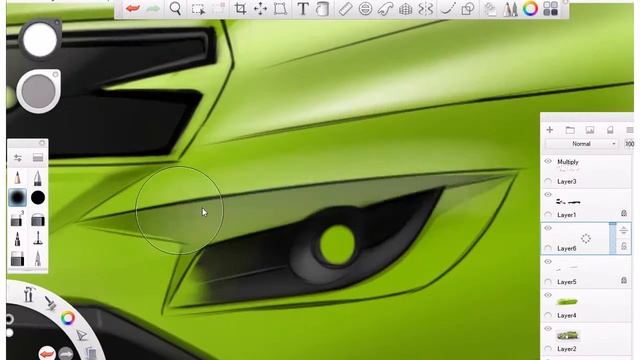The width and height of the screenshot is (640, 360).
Task: Open the Color Editor wheel in toolbar
Action: pyautogui.click(x=530, y=9)
